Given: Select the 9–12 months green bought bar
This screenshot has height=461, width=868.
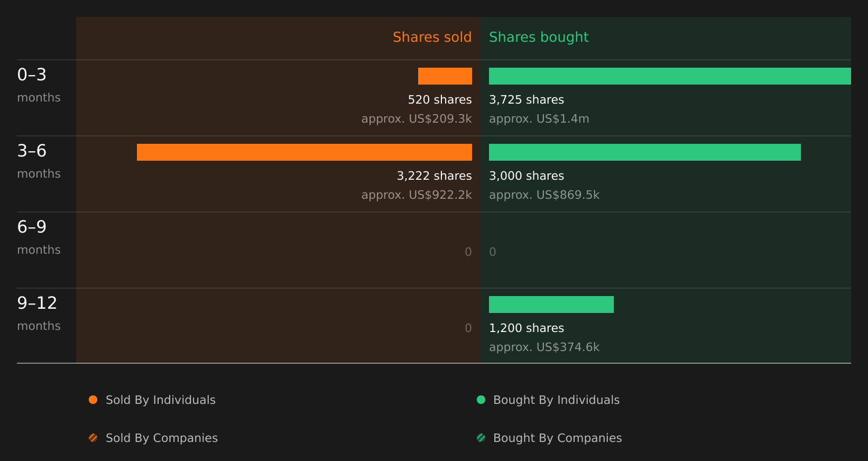Looking at the screenshot, I should coord(551,305).
